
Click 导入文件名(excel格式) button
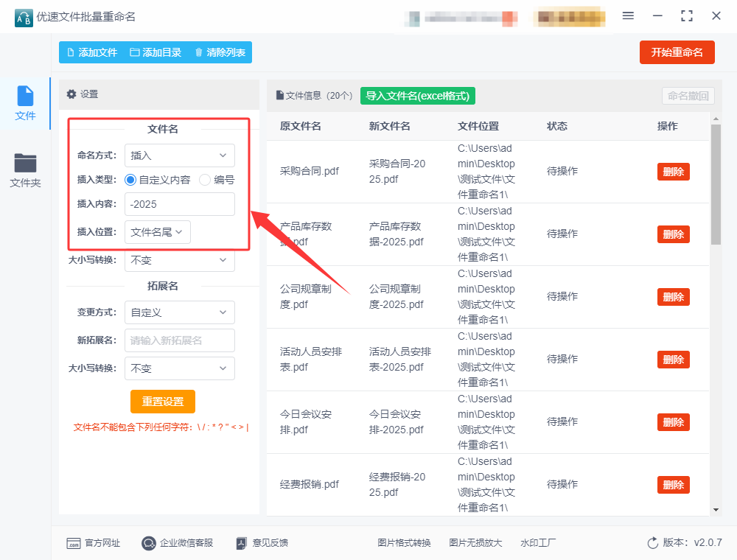(x=418, y=96)
